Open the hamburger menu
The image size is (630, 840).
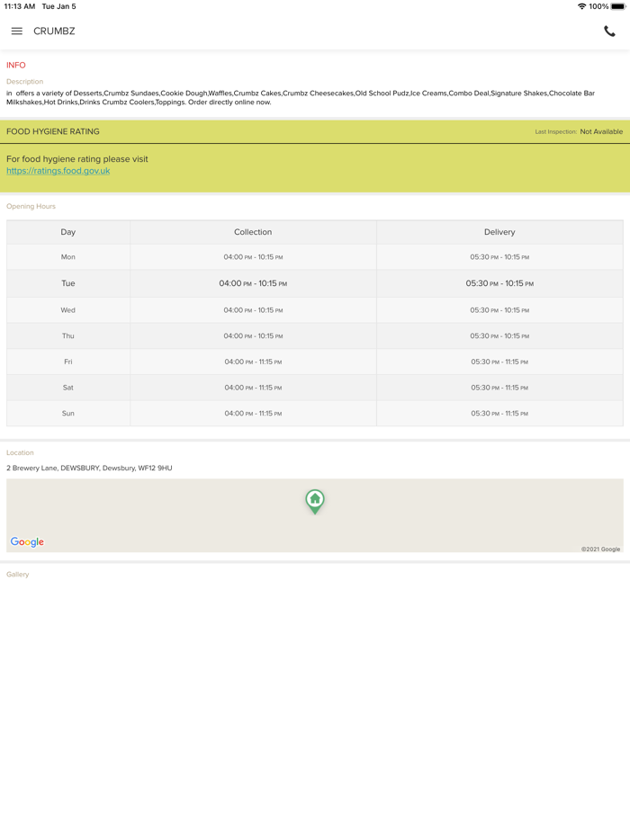pyautogui.click(x=16, y=31)
